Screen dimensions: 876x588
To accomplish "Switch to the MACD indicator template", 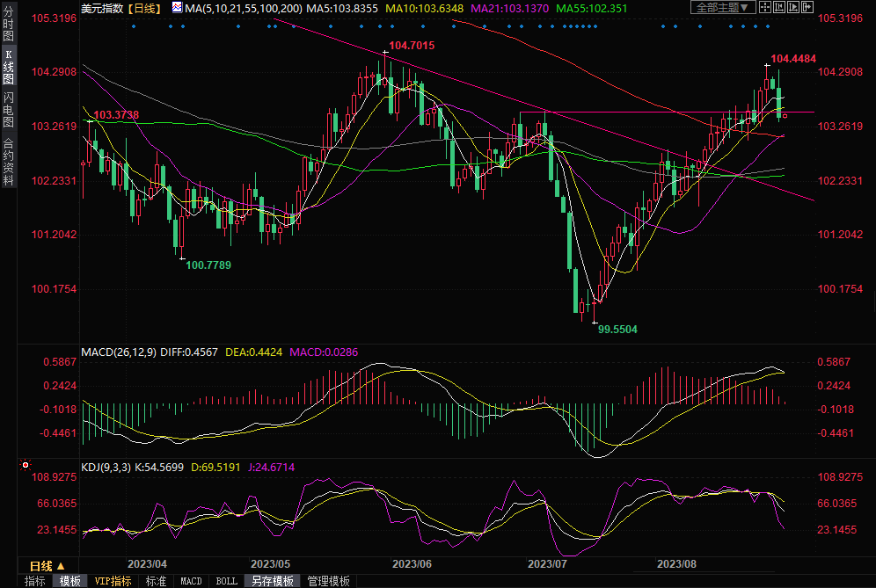I will pos(191,581).
